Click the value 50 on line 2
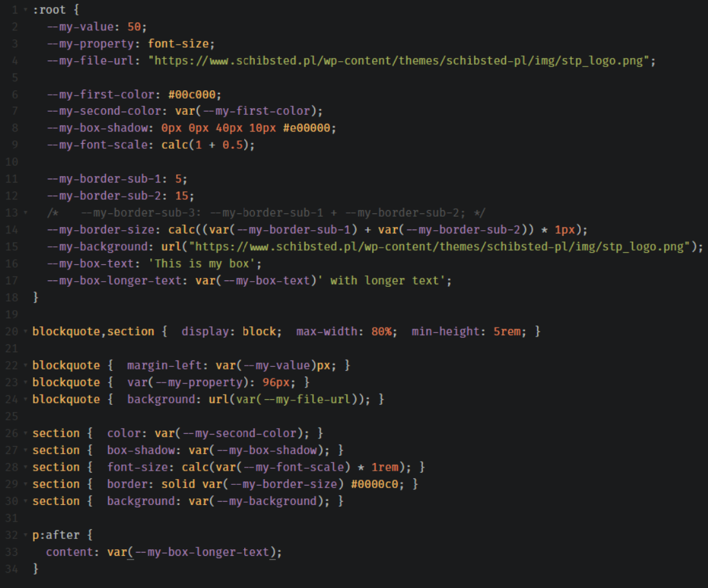The width and height of the screenshot is (708, 588). click(x=134, y=26)
